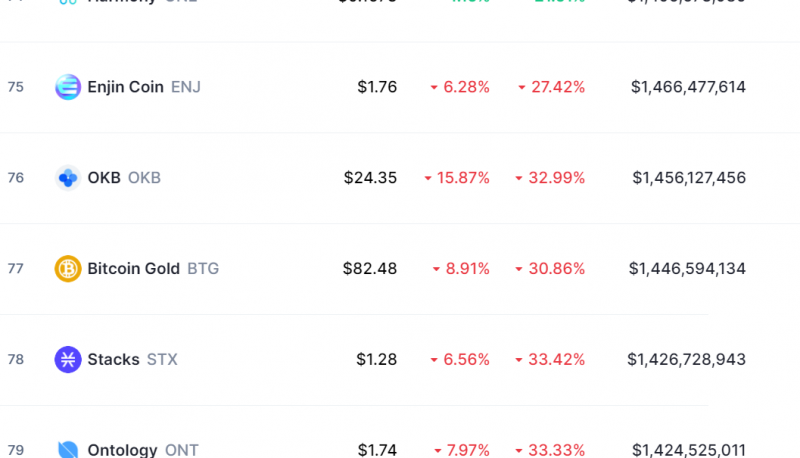The height and width of the screenshot is (458, 800).
Task: Click the BTG ticker symbol
Action: point(203,268)
